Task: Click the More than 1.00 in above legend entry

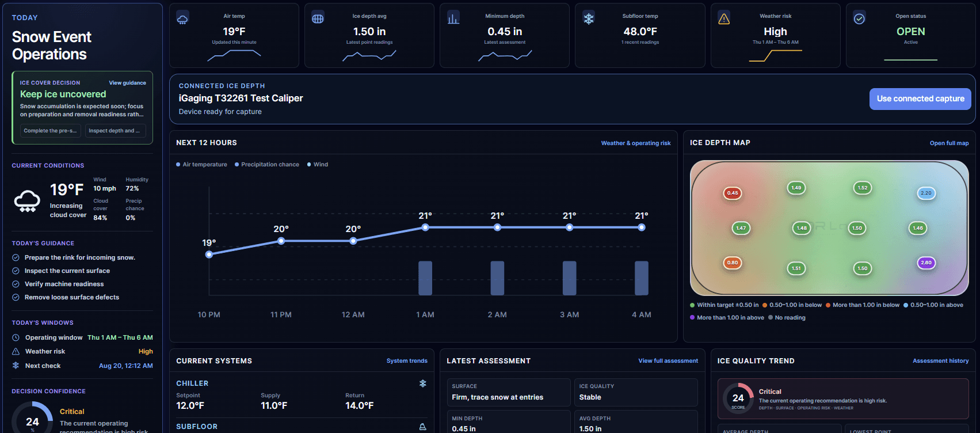Action: (x=727, y=318)
